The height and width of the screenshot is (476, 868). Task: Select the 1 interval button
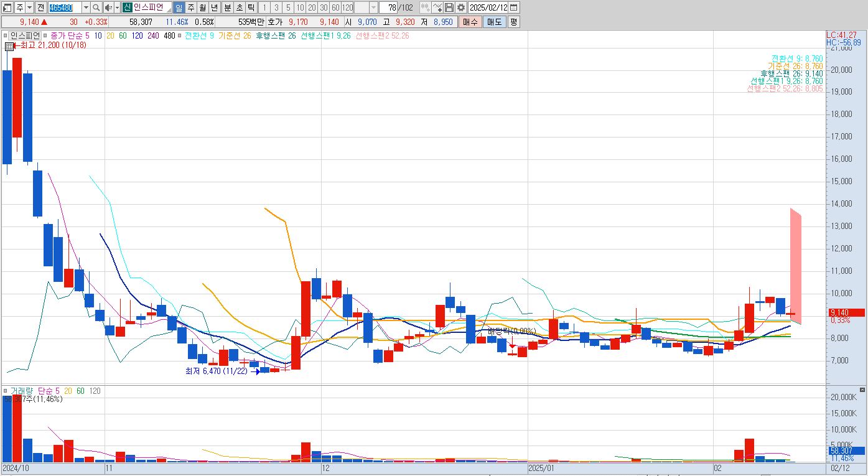(x=264, y=7)
